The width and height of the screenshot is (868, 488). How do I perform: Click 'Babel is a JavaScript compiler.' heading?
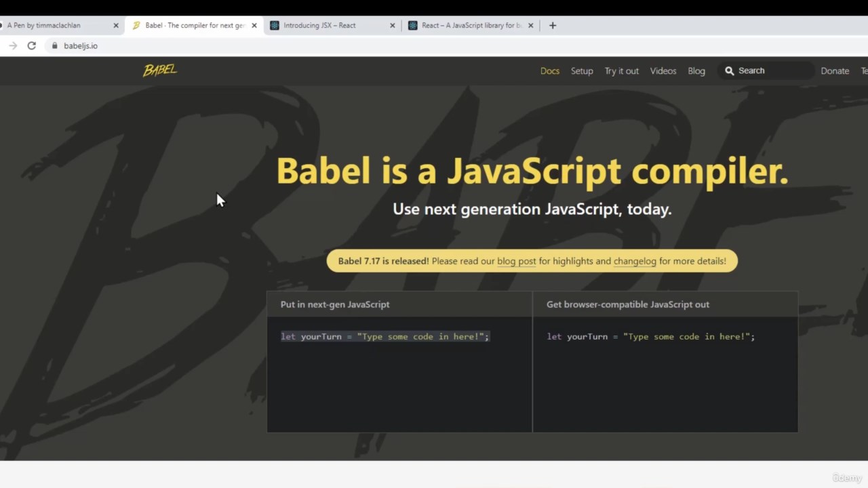[x=532, y=170]
